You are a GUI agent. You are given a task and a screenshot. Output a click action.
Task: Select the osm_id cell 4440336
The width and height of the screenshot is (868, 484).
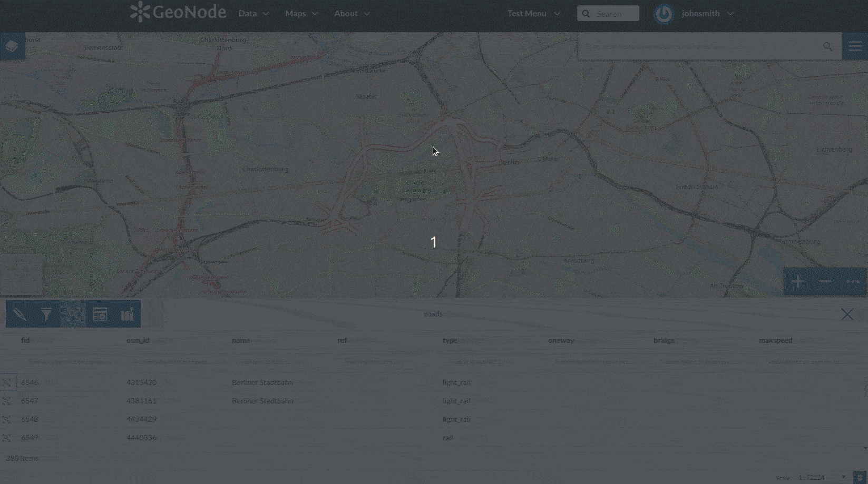[x=141, y=438]
